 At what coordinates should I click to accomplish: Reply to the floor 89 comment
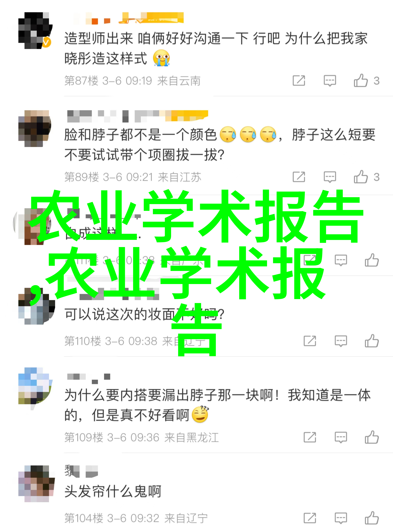[x=330, y=177]
